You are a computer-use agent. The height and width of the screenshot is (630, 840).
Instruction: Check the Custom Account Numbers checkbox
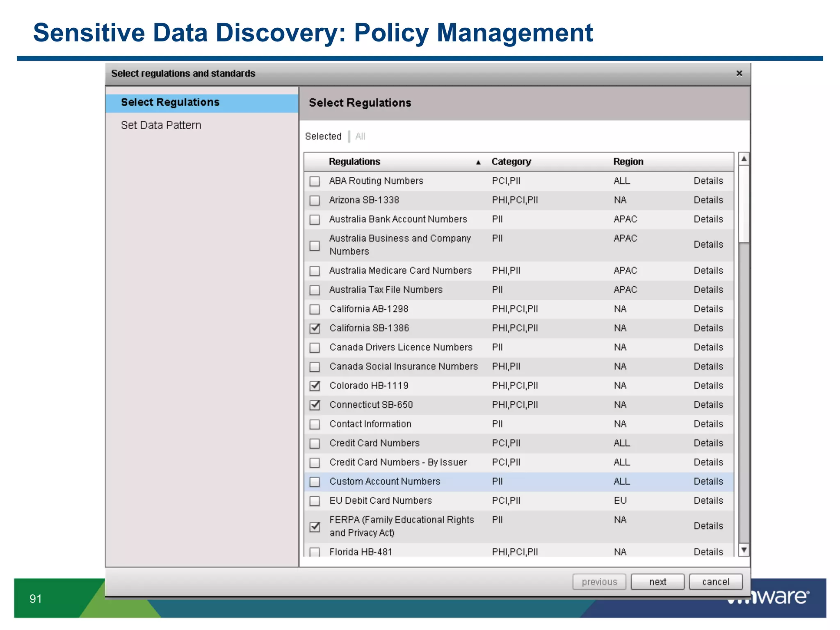tap(315, 482)
